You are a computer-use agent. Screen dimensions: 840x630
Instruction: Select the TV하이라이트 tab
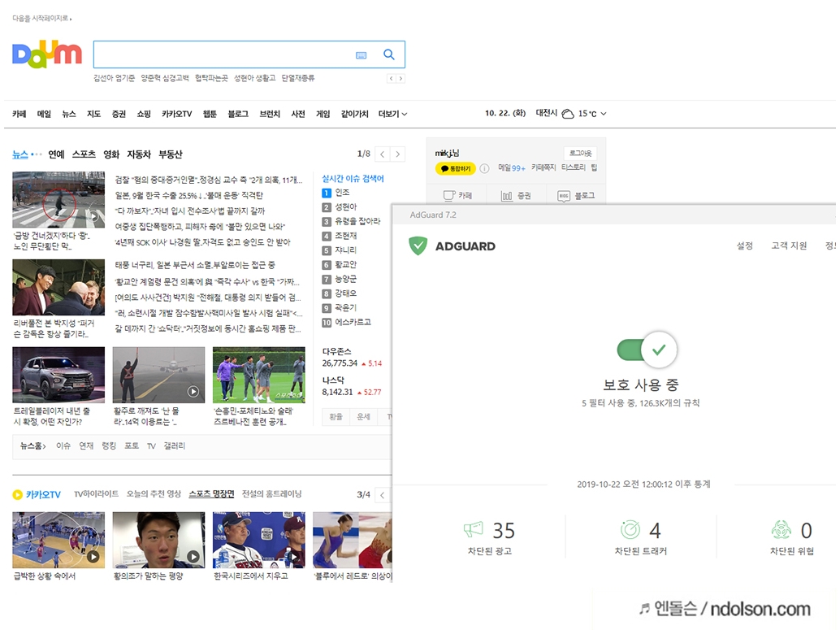[x=96, y=493]
